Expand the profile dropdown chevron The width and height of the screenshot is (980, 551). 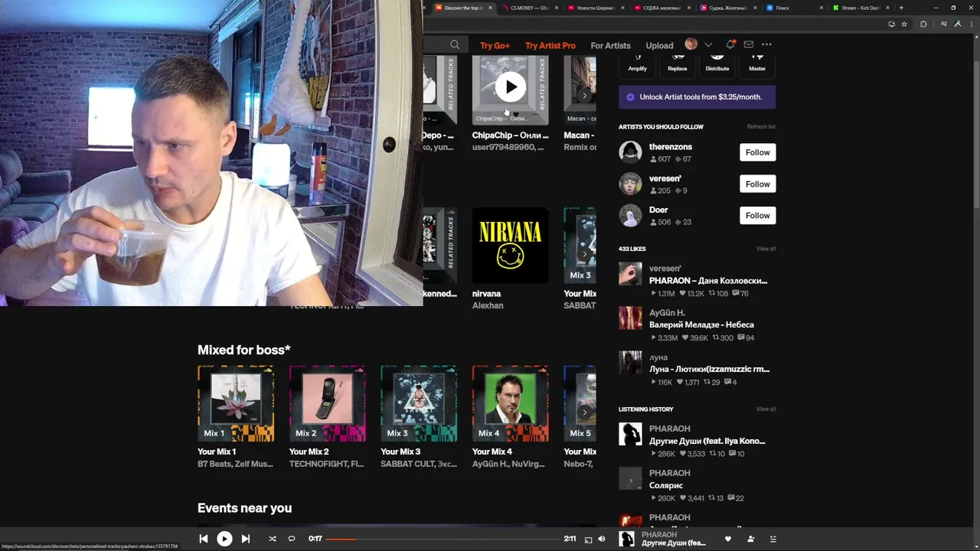[708, 44]
